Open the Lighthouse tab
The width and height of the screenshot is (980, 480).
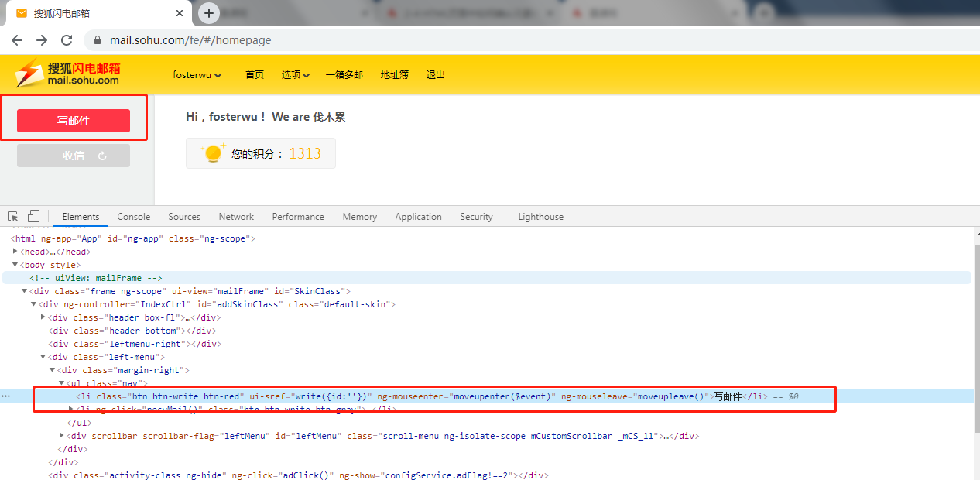pyautogui.click(x=541, y=217)
